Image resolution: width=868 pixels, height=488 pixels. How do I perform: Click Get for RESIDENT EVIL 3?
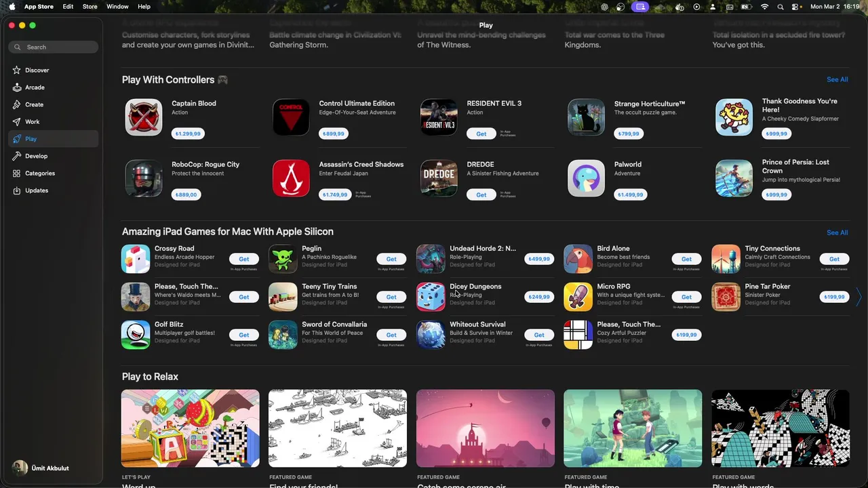coord(481,134)
